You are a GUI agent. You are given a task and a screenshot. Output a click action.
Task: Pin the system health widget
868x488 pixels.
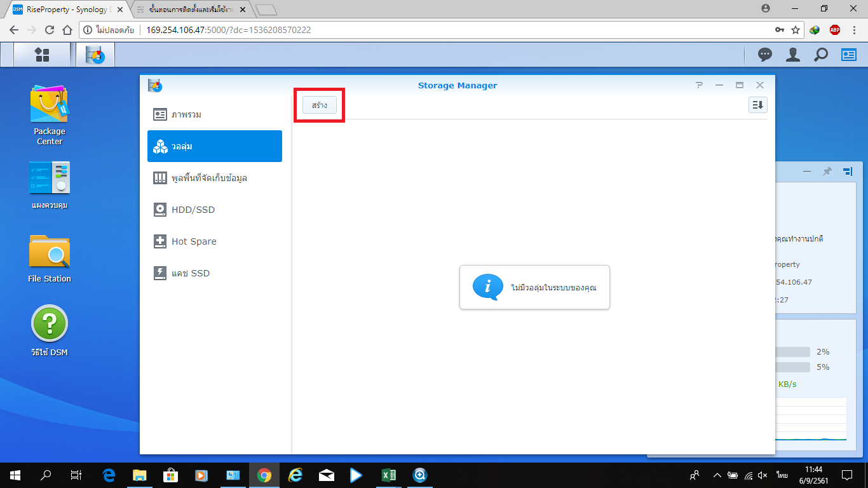click(827, 172)
